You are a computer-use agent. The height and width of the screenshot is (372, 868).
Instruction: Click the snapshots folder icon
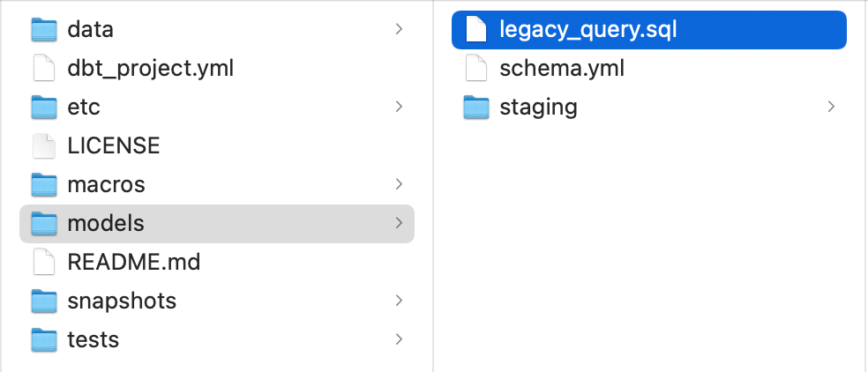pyautogui.click(x=43, y=301)
